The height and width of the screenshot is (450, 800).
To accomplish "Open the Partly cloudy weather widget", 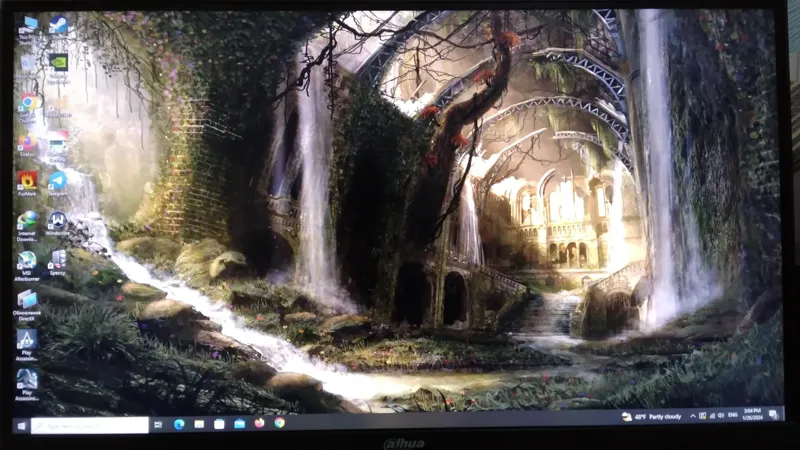I will 655,416.
